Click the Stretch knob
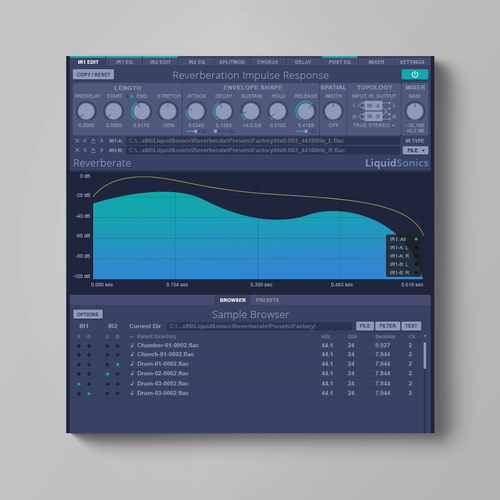This screenshot has width=500, height=500. point(168,111)
